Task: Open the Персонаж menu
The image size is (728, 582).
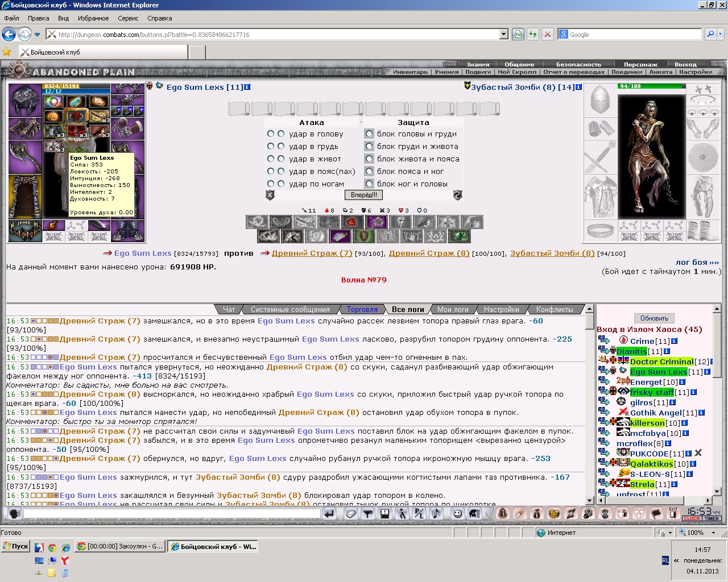Action: pos(640,64)
